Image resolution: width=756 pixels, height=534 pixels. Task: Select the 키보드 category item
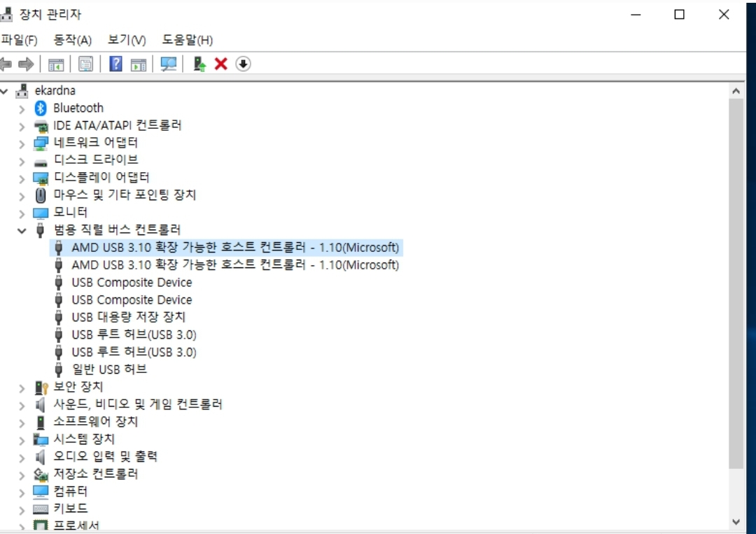(70, 508)
